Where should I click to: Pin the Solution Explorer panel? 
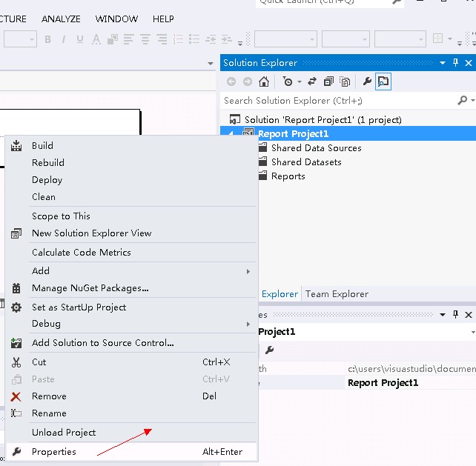tap(456, 63)
